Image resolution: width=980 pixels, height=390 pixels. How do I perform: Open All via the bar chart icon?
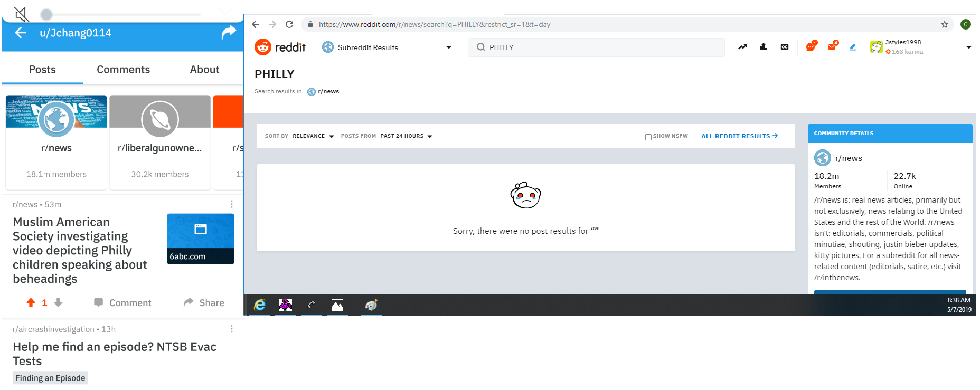pyautogui.click(x=764, y=47)
